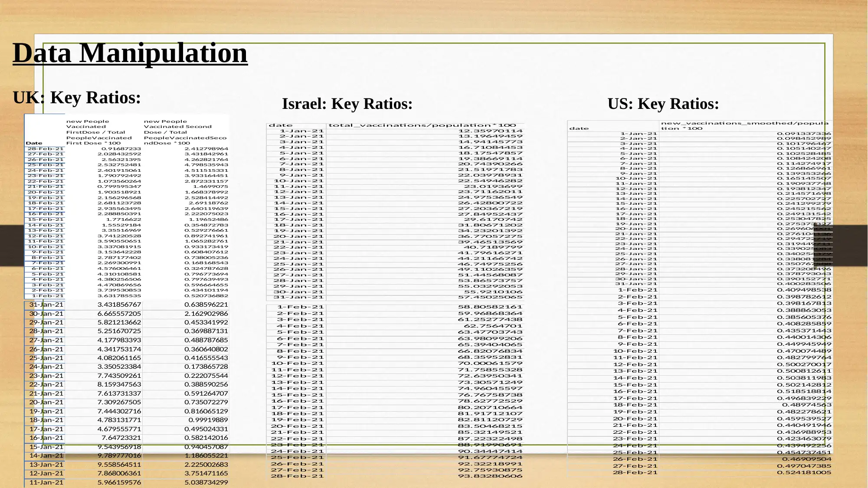
Task: Select Israel value '57.45025065'
Action: [x=491, y=297]
